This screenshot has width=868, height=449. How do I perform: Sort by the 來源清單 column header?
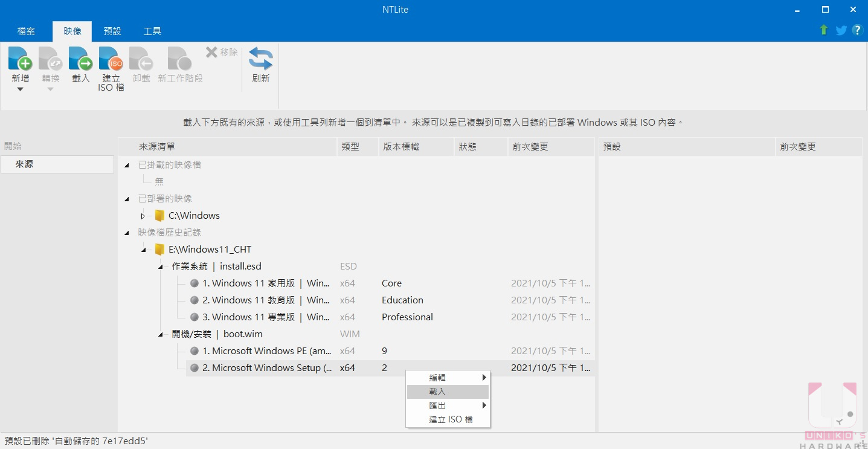click(x=228, y=147)
